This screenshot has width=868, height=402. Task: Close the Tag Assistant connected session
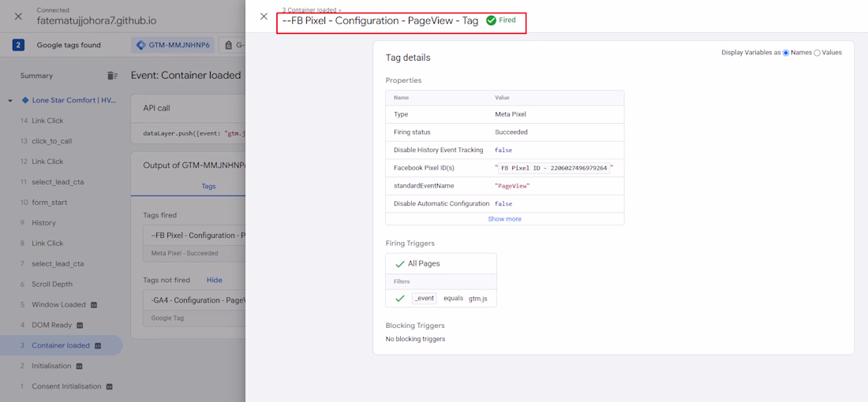(18, 16)
